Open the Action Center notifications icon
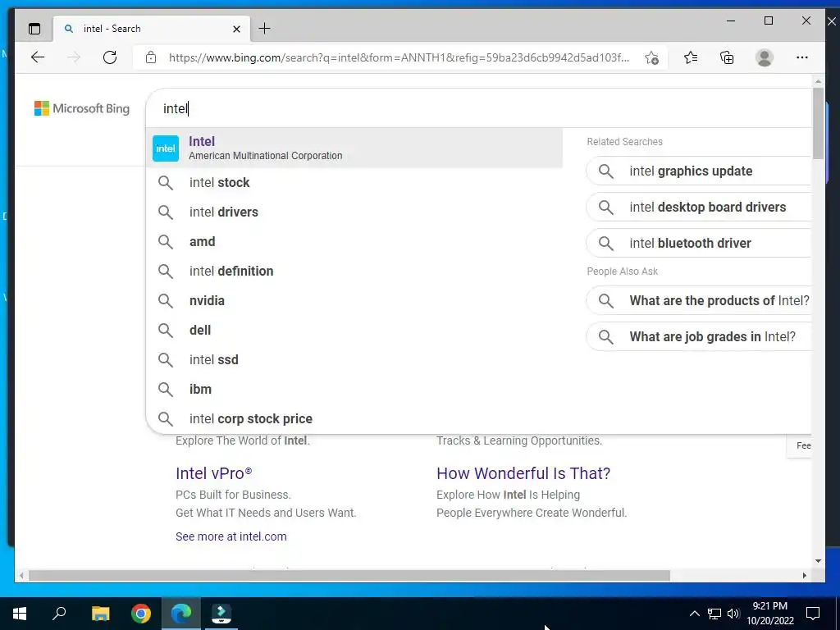This screenshot has width=840, height=630. click(x=813, y=614)
